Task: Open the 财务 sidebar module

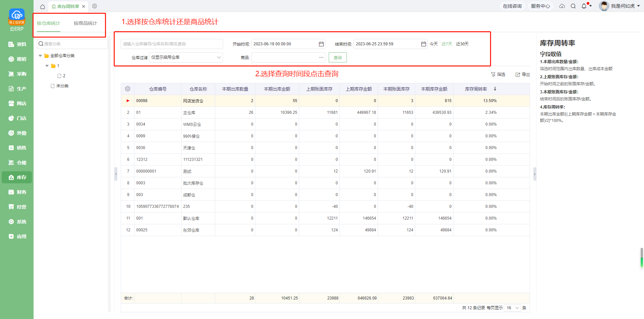Action: (17, 192)
